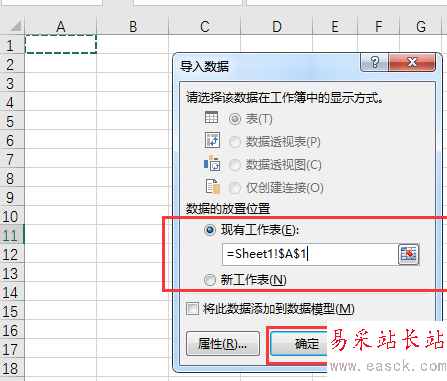This screenshot has width=447, height=381.
Task: Click cell A11 in the worksheet
Action: coord(61,234)
